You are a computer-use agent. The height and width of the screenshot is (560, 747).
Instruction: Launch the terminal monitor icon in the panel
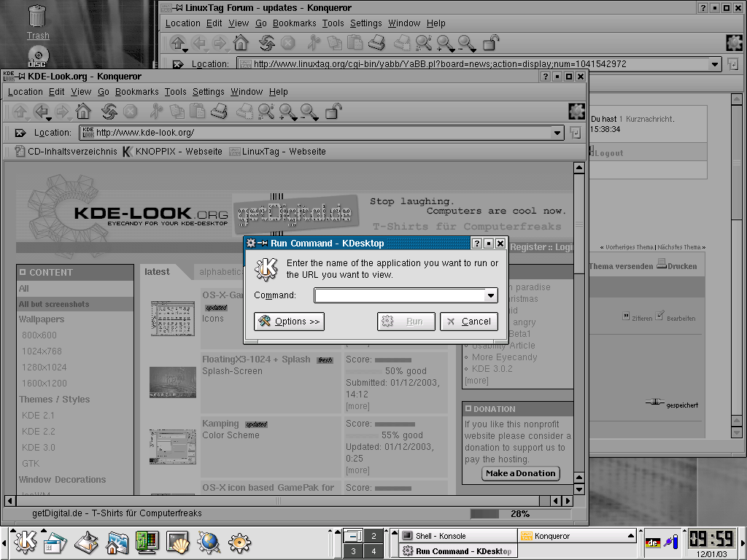(x=147, y=542)
